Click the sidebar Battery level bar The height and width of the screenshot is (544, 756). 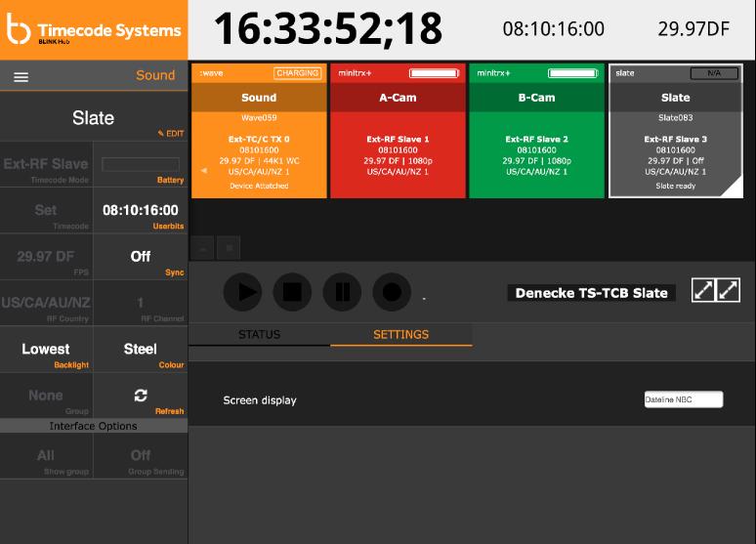tap(141, 164)
